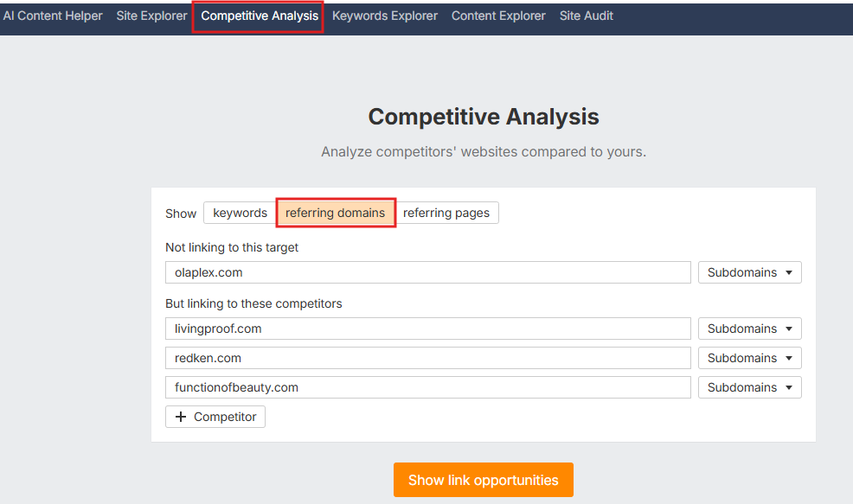Open the Site Explorer tab
This screenshot has height=504, width=853.
[151, 16]
